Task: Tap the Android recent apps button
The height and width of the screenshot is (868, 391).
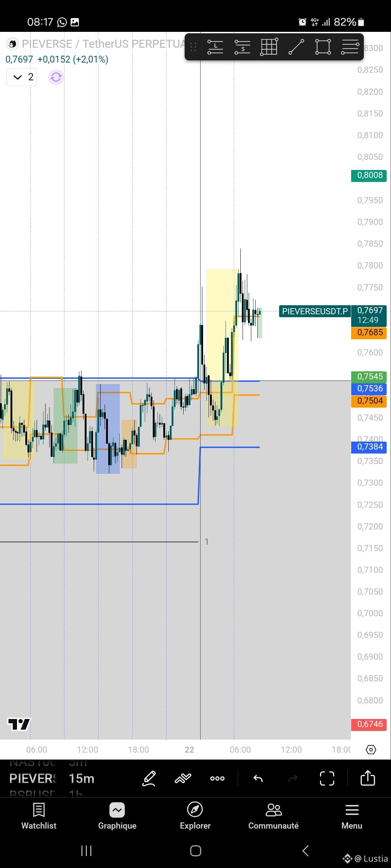Action: click(86, 851)
